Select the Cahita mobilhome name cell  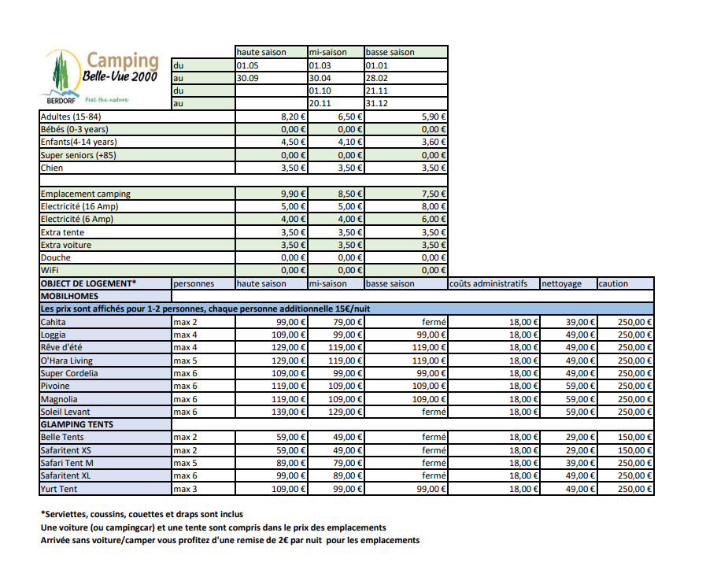(54, 322)
